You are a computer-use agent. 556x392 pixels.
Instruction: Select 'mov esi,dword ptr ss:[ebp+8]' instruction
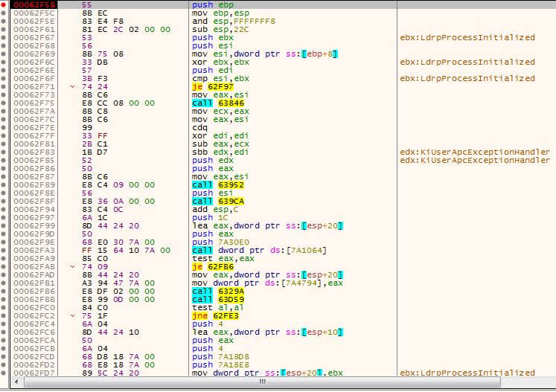coord(265,54)
